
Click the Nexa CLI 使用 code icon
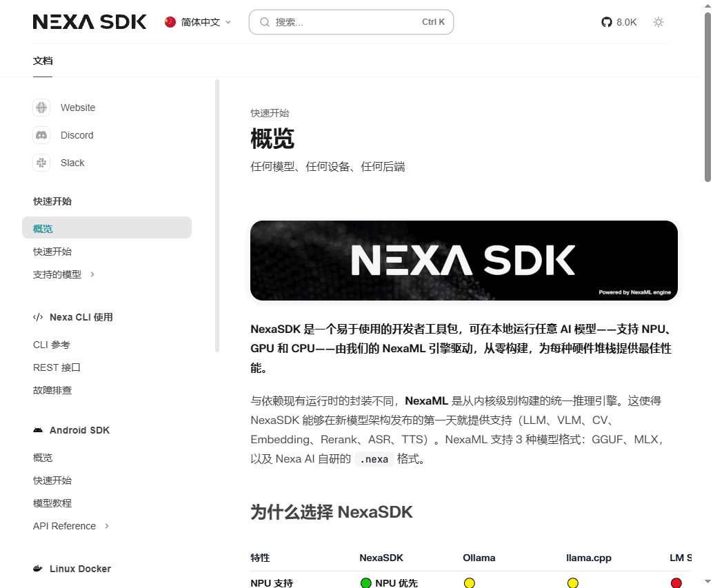pyautogui.click(x=38, y=317)
